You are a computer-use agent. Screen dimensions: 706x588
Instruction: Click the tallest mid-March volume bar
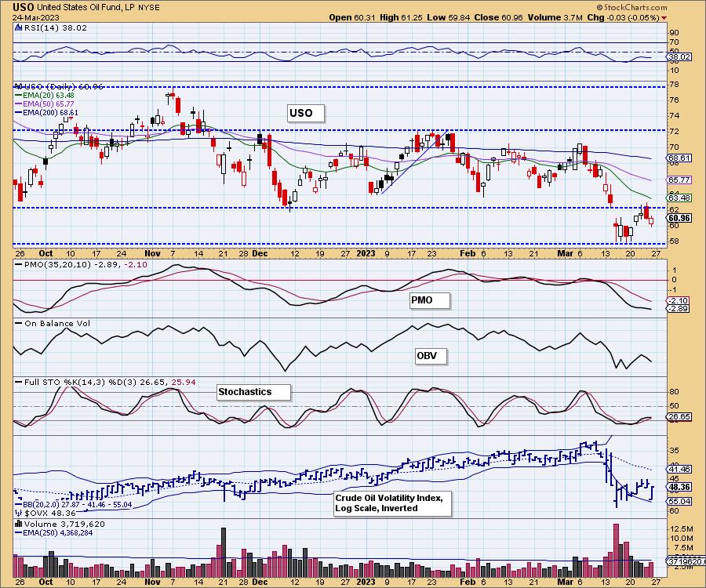pyautogui.click(x=616, y=550)
